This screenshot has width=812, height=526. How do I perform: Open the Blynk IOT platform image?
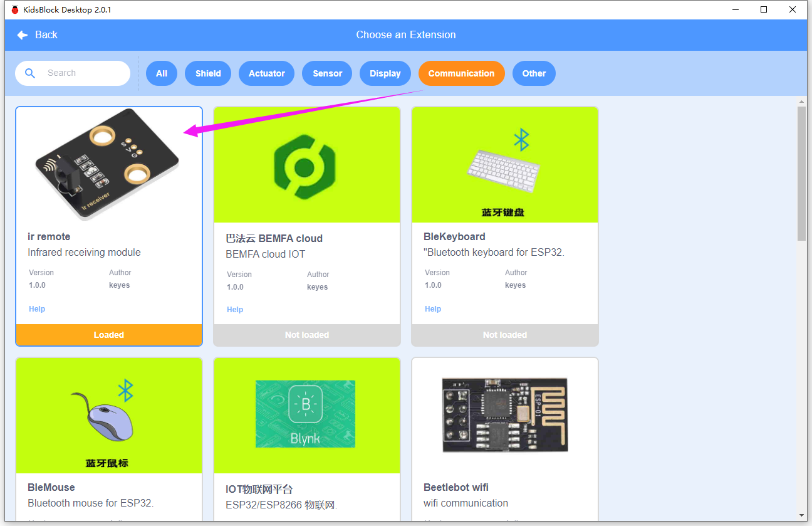307,416
